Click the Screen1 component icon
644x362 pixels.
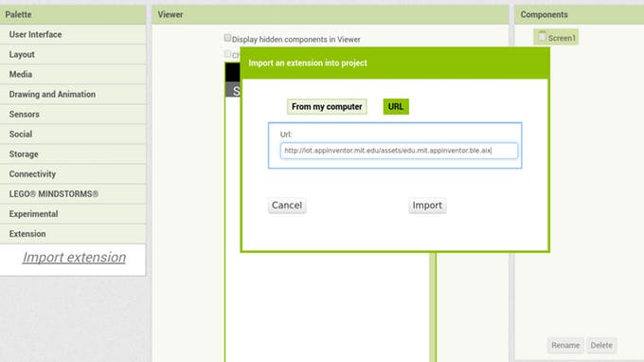click(x=542, y=37)
